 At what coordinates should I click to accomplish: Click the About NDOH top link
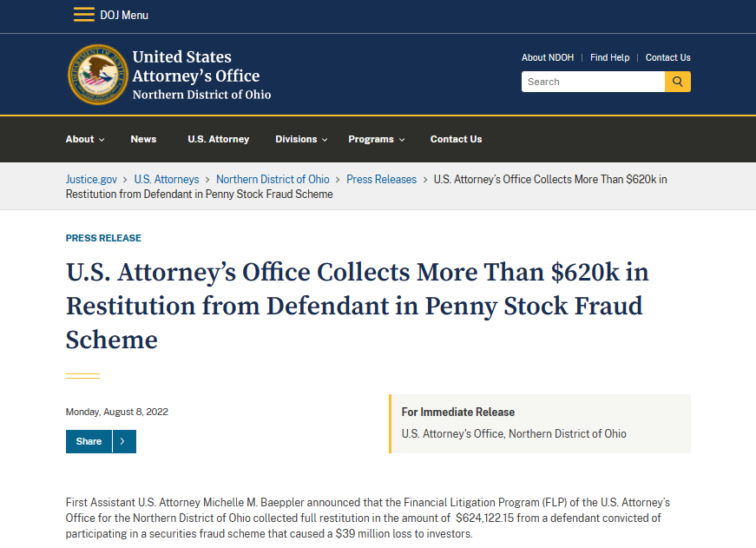(x=547, y=57)
